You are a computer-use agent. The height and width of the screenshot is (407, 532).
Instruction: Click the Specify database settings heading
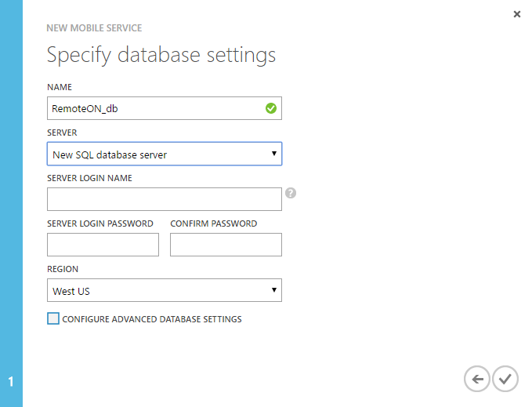pos(161,55)
